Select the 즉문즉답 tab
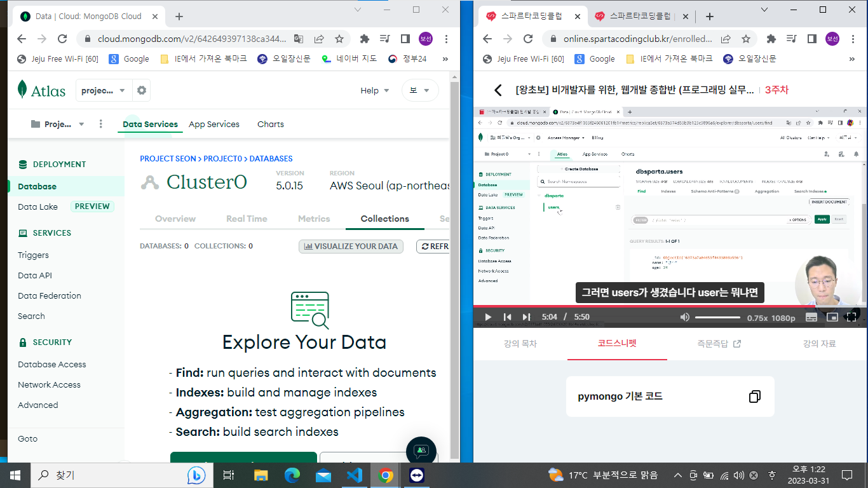The width and height of the screenshot is (868, 488). click(x=719, y=344)
